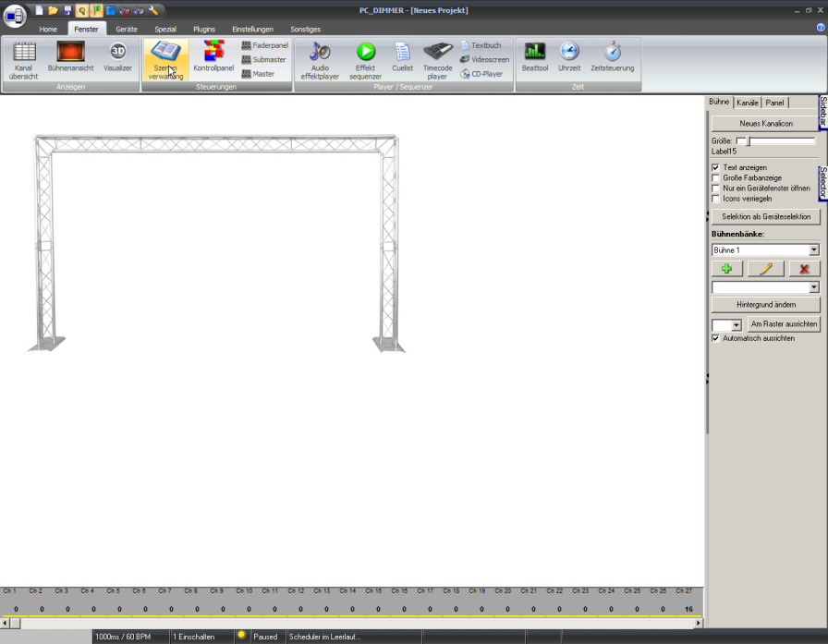The width and height of the screenshot is (828, 644).
Task: Expand the Bühne 1 stage bank dropdown
Action: (814, 249)
